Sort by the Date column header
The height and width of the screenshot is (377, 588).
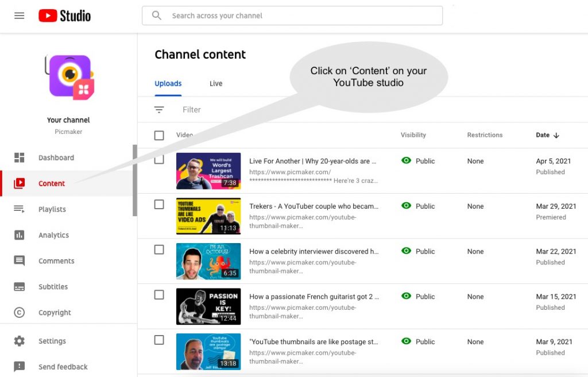[542, 135]
